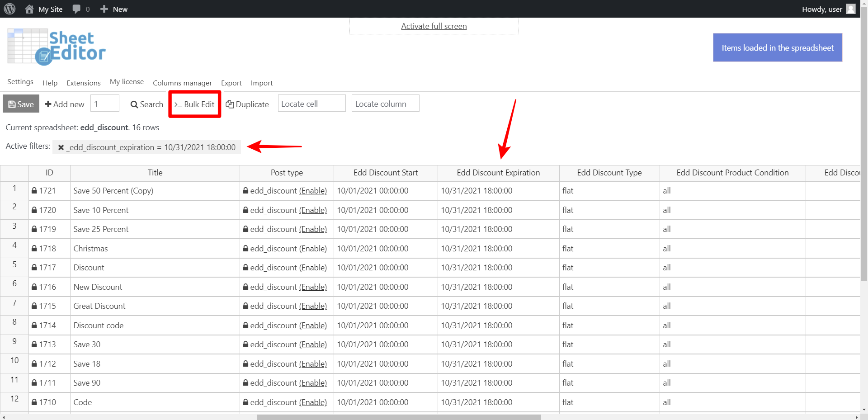Click the Add new plus icon

[48, 104]
